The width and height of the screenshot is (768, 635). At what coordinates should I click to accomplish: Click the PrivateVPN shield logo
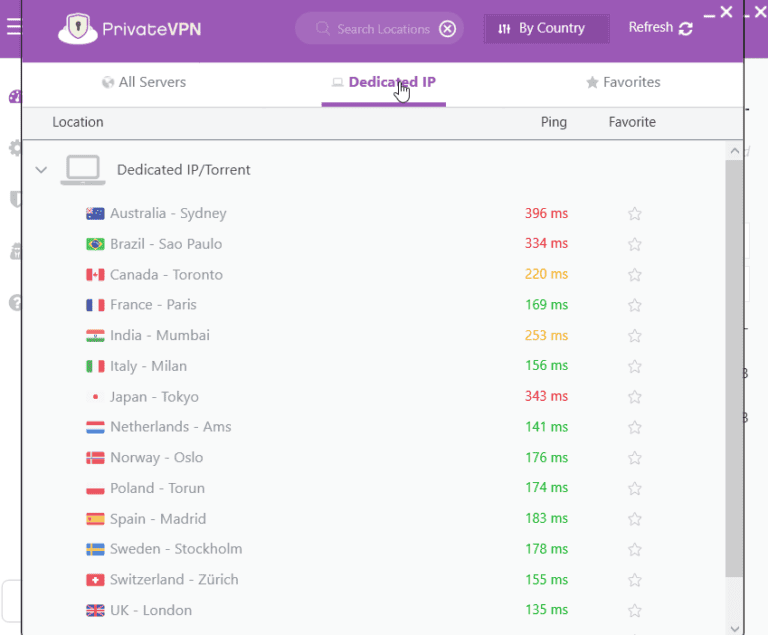coord(77,28)
